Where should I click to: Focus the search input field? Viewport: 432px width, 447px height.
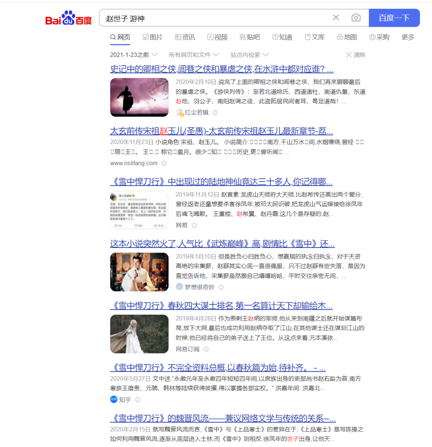pos(217,18)
